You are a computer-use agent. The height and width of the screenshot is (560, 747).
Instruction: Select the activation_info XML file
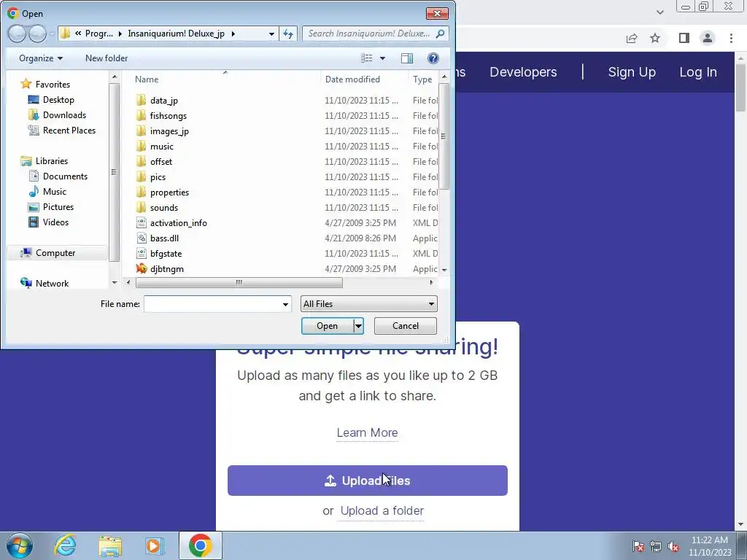pyautogui.click(x=178, y=223)
